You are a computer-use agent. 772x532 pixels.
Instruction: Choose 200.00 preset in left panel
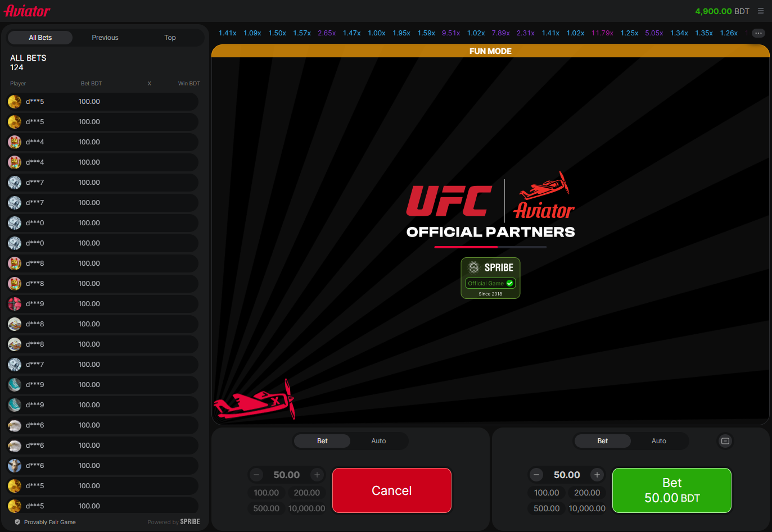point(307,493)
